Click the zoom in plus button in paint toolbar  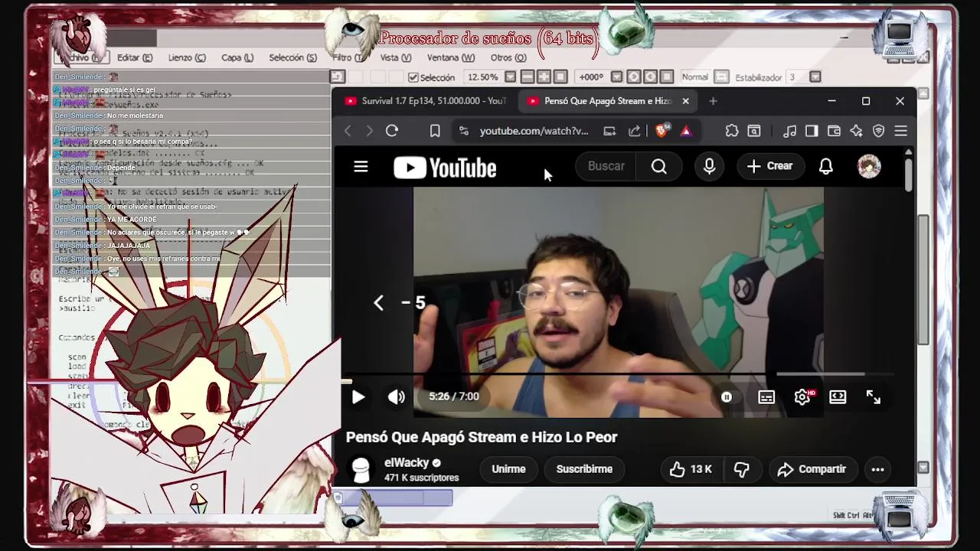pyautogui.click(x=544, y=77)
